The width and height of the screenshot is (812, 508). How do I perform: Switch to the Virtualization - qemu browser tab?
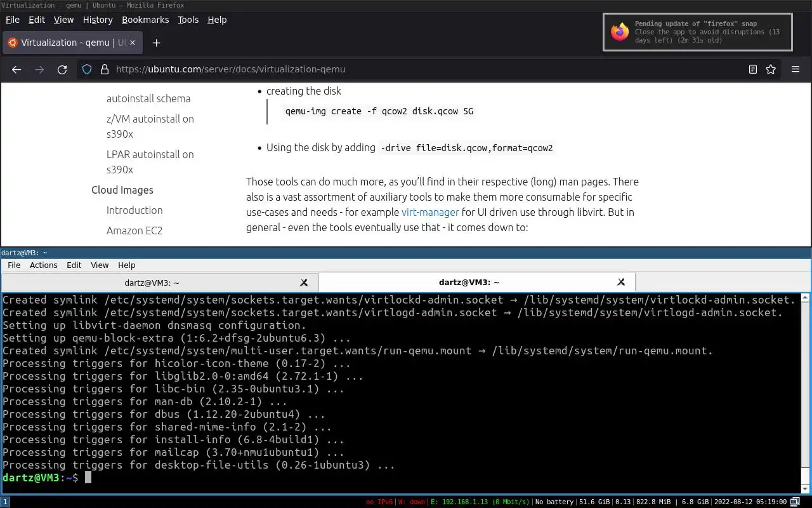pos(72,43)
